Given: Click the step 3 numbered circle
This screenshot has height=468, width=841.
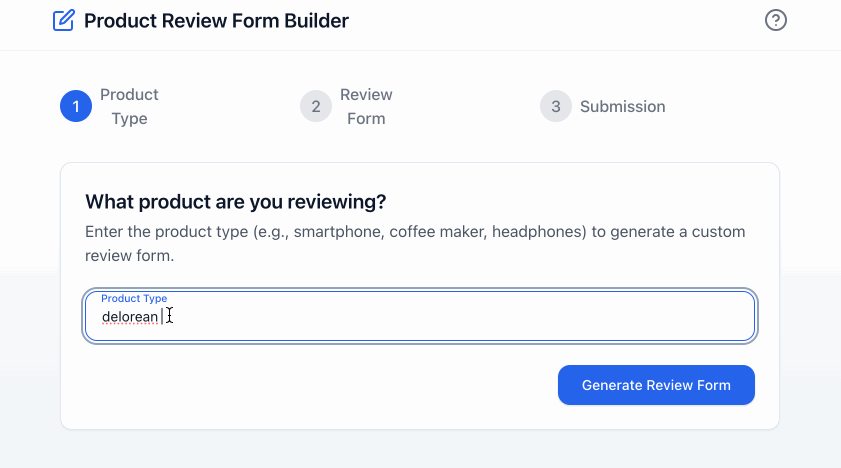Looking at the screenshot, I should [556, 106].
